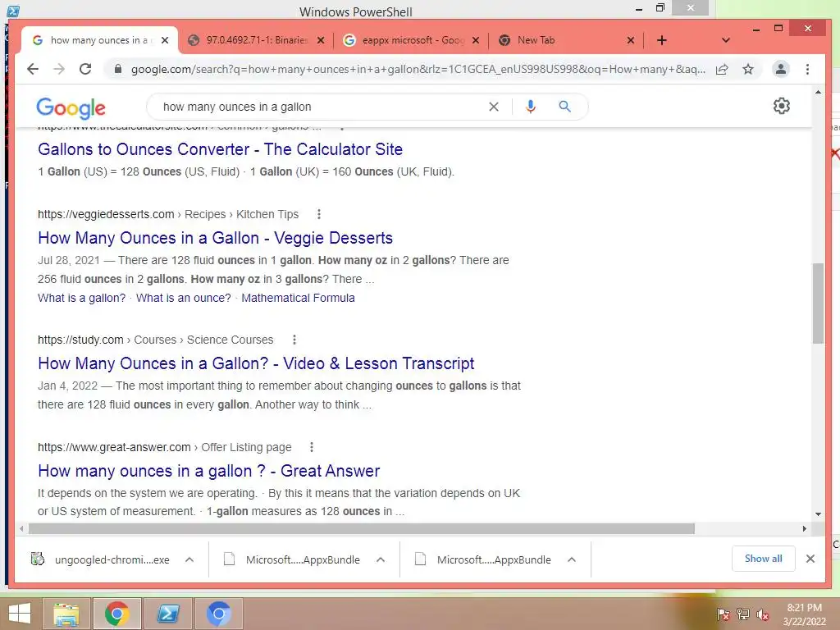Close the 'how many ounces' tab
The height and width of the screenshot is (630, 840).
pos(165,40)
